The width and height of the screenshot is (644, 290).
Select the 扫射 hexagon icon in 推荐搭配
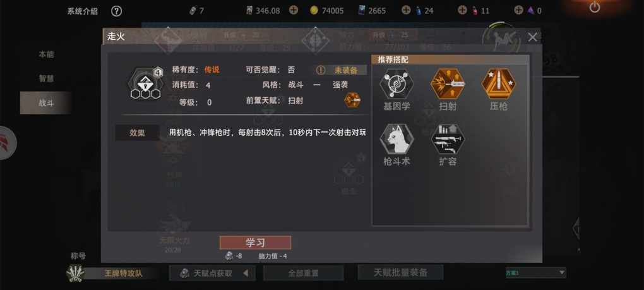pyautogui.click(x=447, y=84)
